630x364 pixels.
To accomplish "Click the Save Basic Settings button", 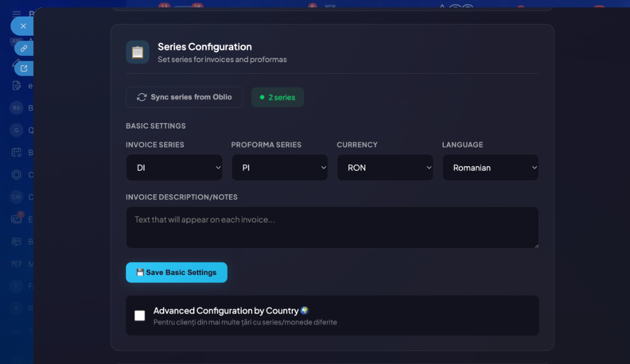I will click(x=177, y=272).
